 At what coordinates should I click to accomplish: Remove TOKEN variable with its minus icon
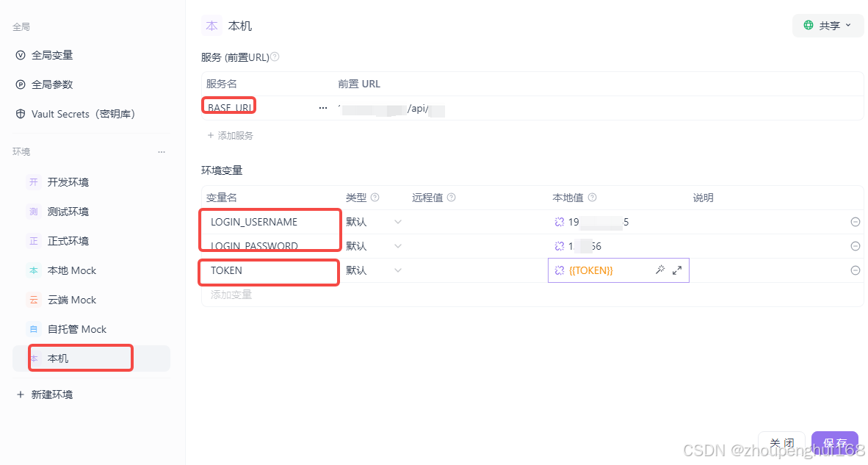click(855, 270)
